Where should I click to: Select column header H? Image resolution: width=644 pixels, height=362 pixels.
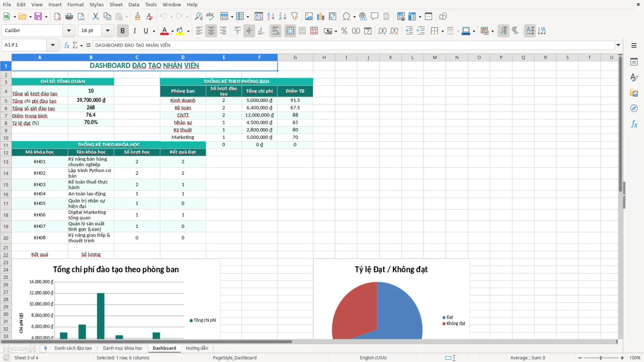(324, 57)
